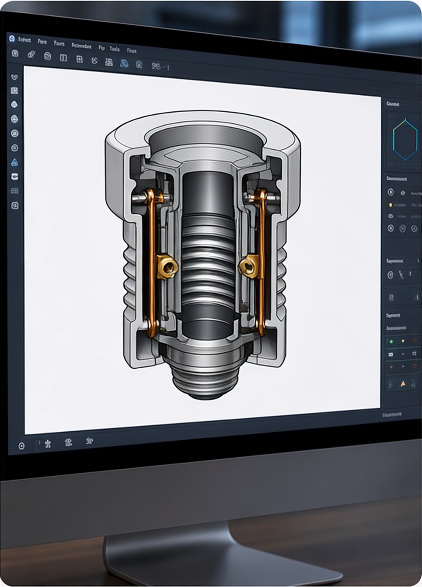Click the heart icon in left sidebar

click(x=14, y=77)
